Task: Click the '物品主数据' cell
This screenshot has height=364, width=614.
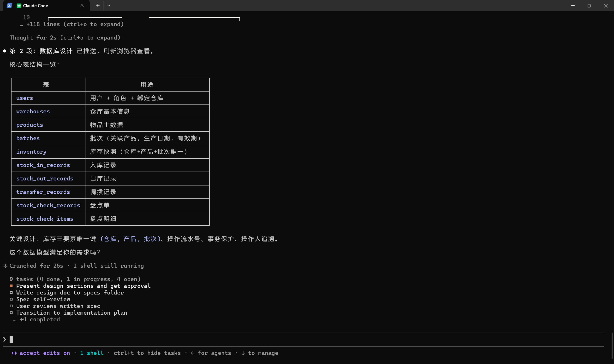Action: tap(147, 125)
